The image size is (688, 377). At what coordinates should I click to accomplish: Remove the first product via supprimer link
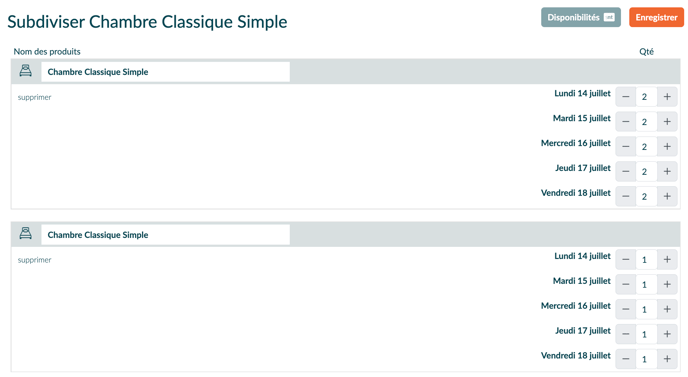click(35, 97)
